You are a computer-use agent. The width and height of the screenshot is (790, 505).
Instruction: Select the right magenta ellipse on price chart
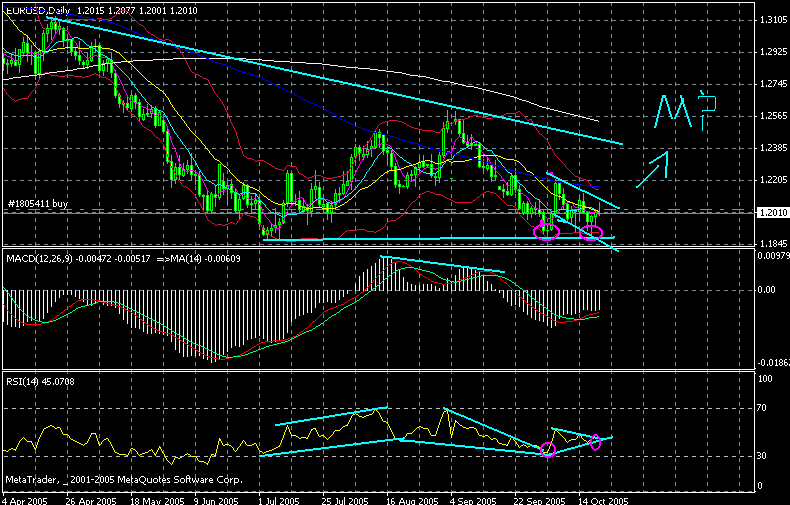pyautogui.click(x=592, y=233)
